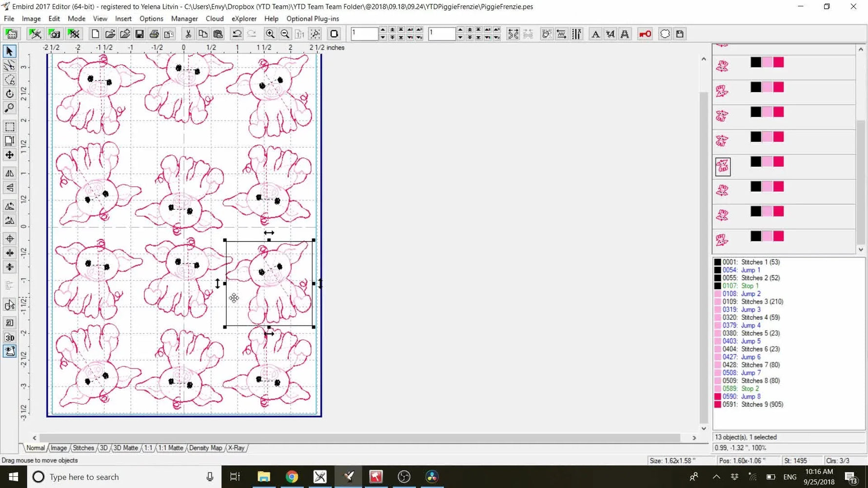Screen dimensions: 868x488
Task: Click the Undo arrow icon
Action: 237,34
